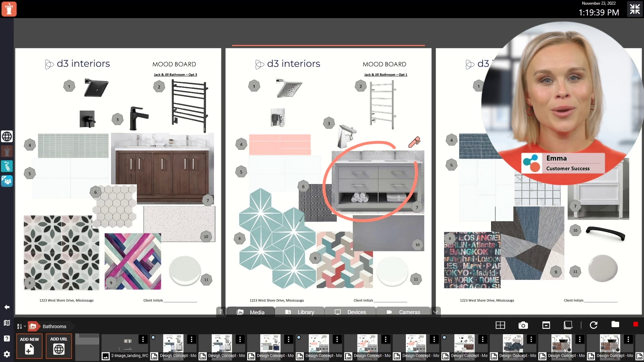
Task: Open the A-Z sort order dropdown
Action: pyautogui.click(x=20, y=326)
